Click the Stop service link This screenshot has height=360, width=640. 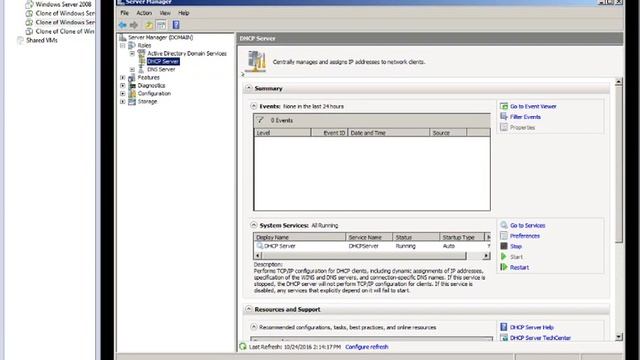[x=516, y=247]
